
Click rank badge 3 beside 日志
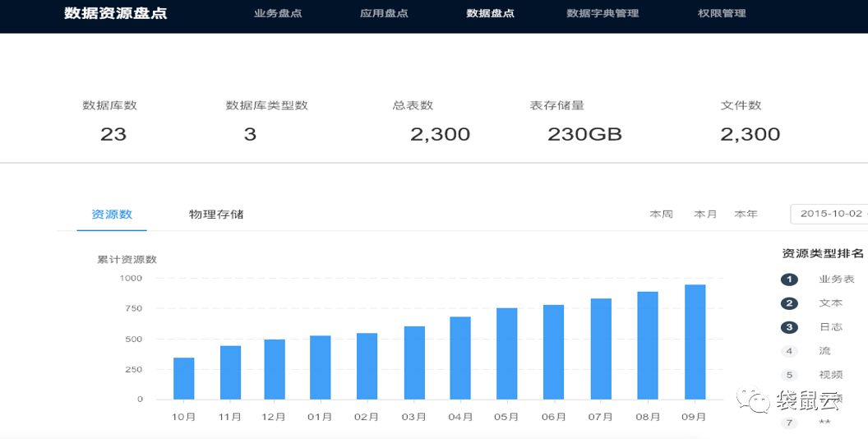(x=789, y=327)
